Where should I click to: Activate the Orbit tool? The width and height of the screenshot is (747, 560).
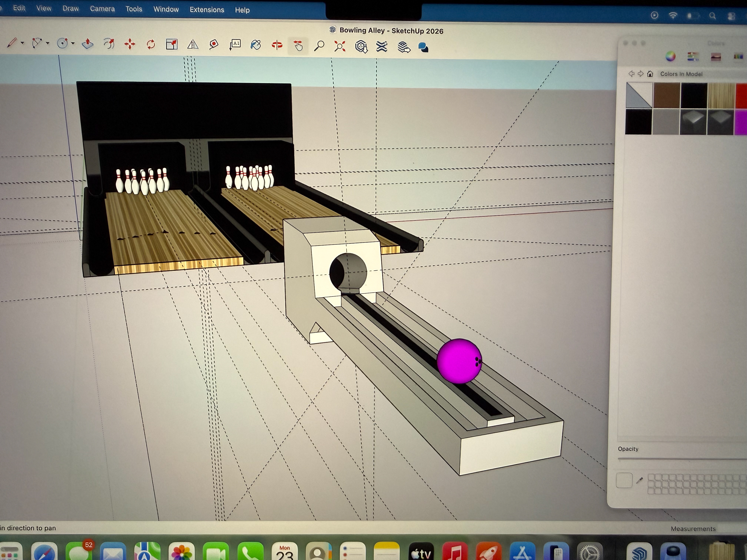coord(277,45)
